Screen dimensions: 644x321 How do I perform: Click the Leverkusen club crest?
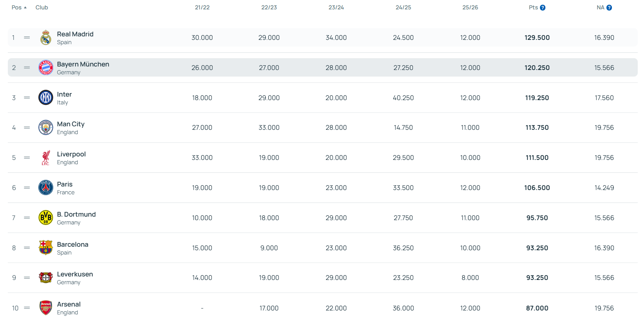[x=46, y=278]
